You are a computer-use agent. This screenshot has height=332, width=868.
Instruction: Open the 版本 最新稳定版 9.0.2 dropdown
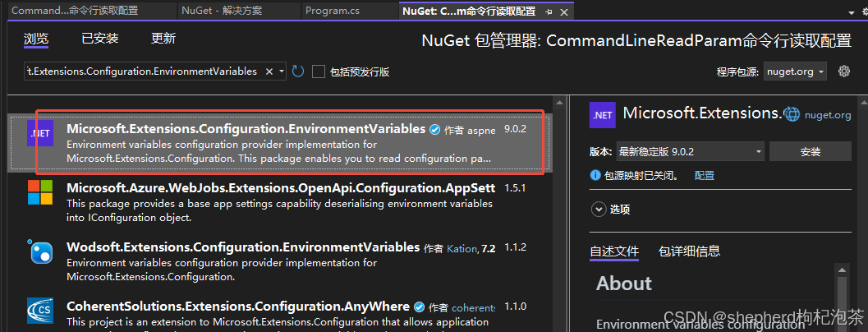point(691,151)
